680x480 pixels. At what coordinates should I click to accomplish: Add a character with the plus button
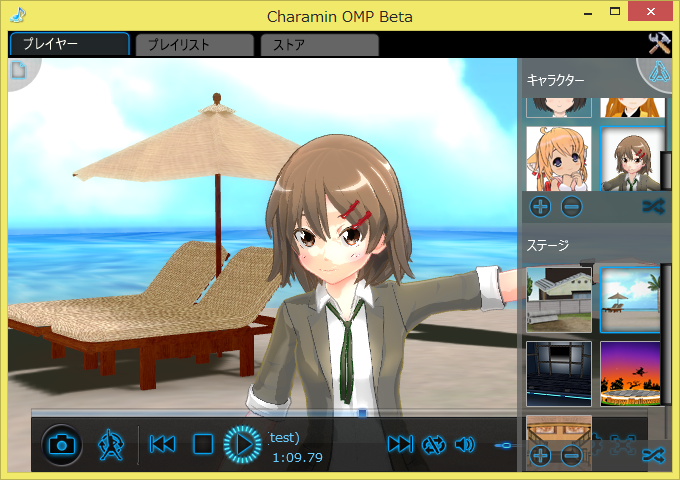click(540, 207)
